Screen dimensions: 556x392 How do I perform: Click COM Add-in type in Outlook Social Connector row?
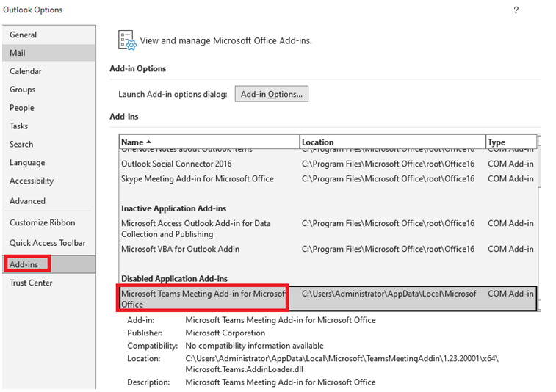click(x=510, y=164)
